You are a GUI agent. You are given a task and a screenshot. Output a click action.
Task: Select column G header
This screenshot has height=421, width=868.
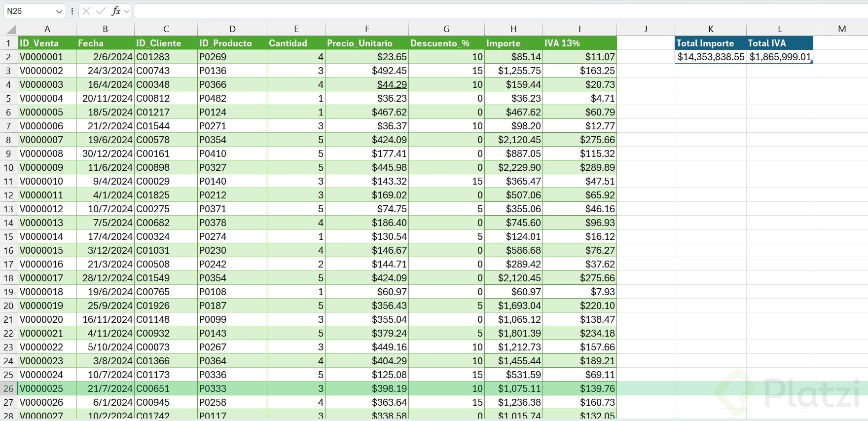coord(447,29)
